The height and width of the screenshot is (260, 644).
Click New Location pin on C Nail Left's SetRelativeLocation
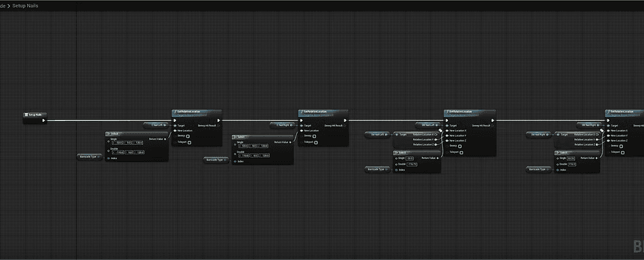[x=175, y=131]
